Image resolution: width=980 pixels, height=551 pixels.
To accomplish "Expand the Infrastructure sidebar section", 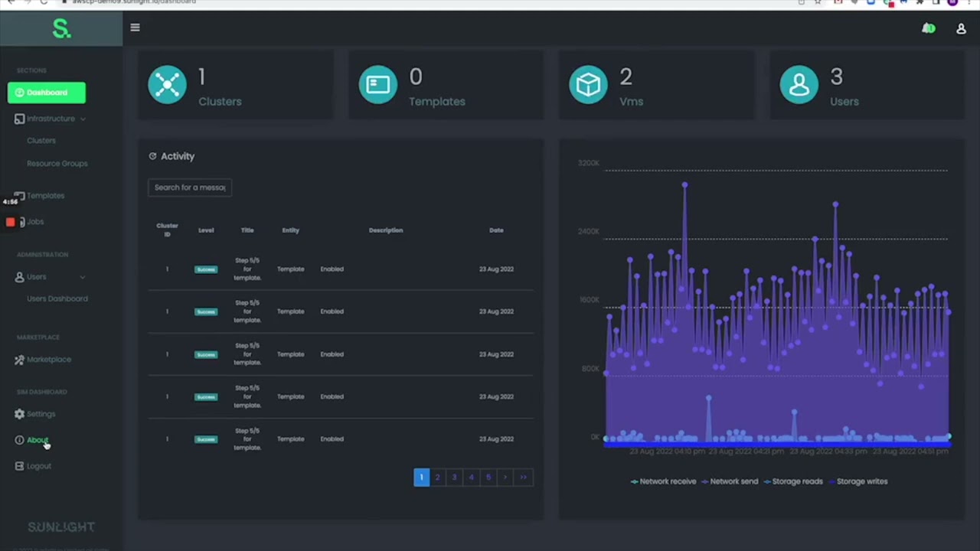I will (x=51, y=119).
